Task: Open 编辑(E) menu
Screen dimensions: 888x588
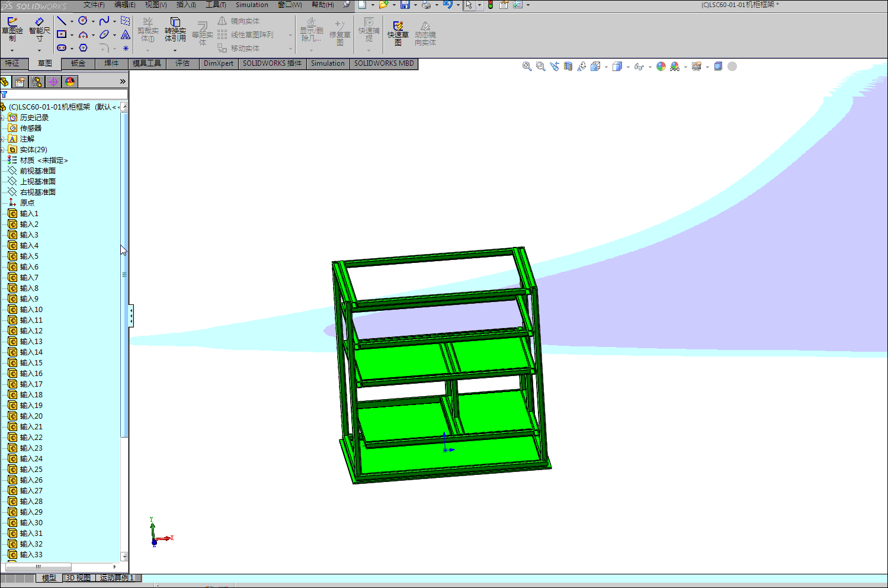Action: (124, 5)
